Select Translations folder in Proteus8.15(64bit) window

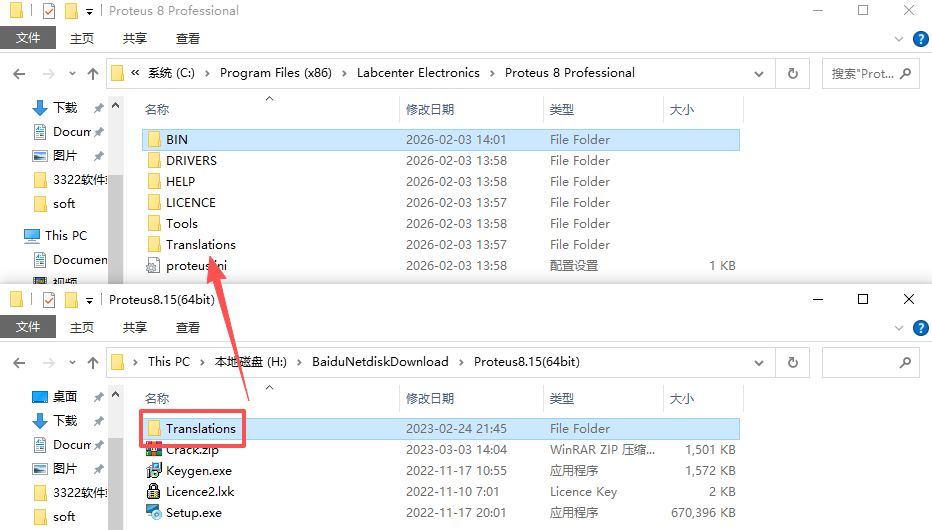coord(440,428)
